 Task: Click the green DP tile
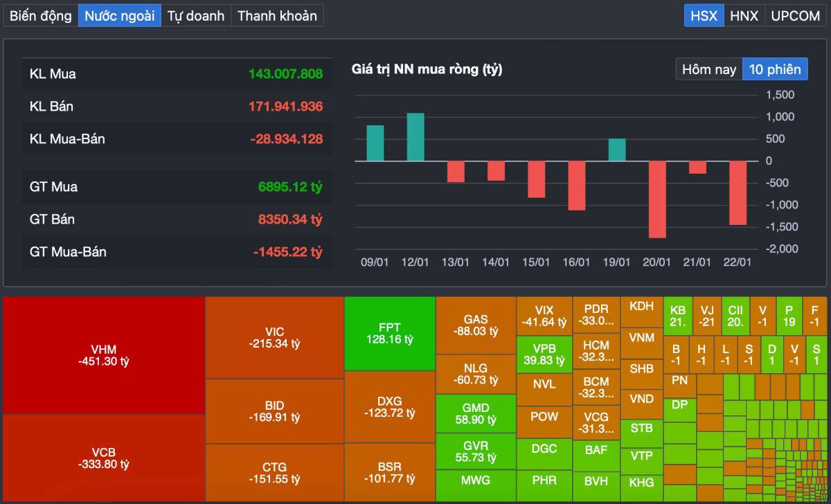click(679, 409)
